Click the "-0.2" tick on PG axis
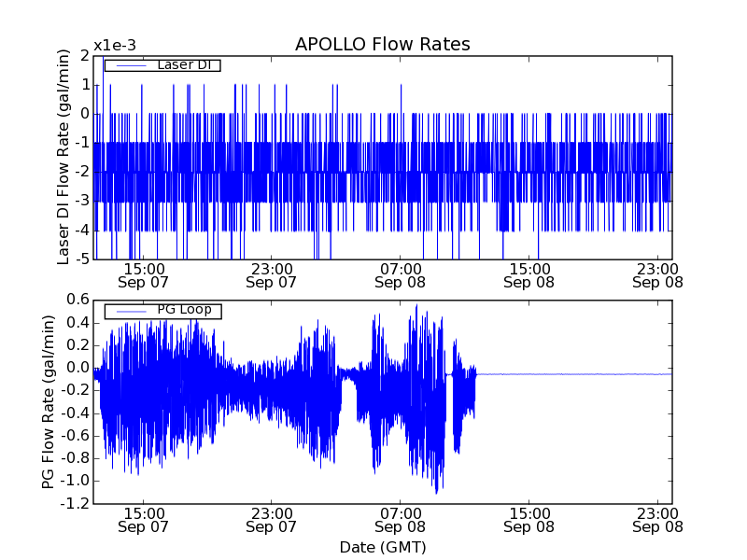This screenshot has width=747, height=560. 76,390
